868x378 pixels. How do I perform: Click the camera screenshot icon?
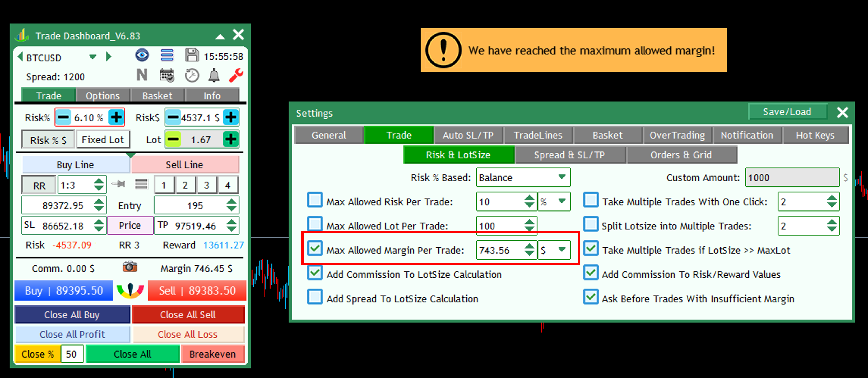point(130,267)
